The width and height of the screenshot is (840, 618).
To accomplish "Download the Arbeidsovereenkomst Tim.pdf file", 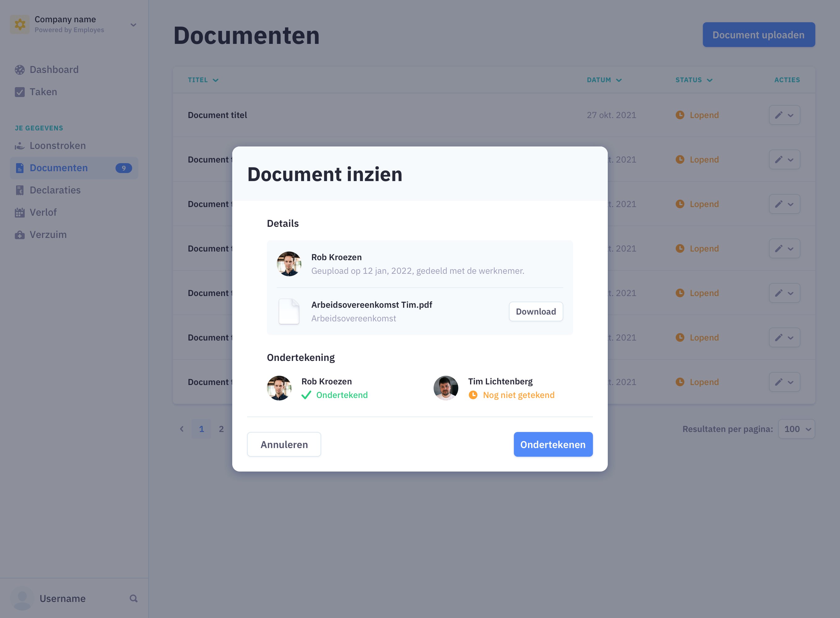I will [535, 311].
